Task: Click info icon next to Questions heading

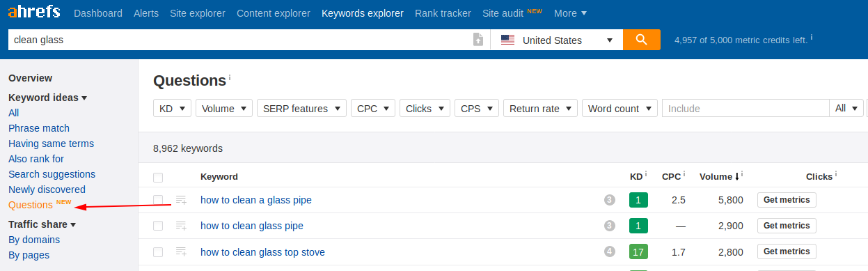Action: pos(230,77)
